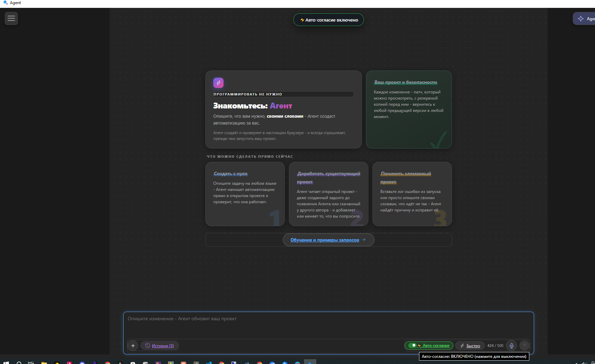Click the send arrow button
This screenshot has height=364, width=595.
coord(524,346)
